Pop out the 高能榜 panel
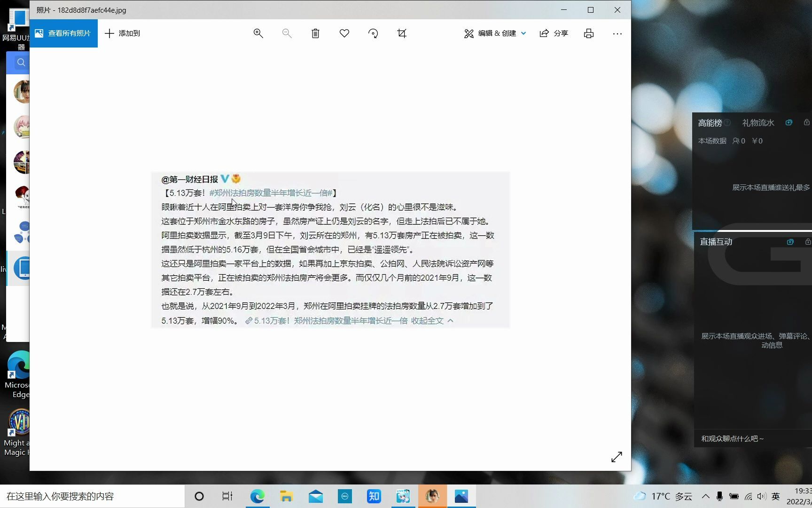The image size is (812, 508). click(789, 122)
